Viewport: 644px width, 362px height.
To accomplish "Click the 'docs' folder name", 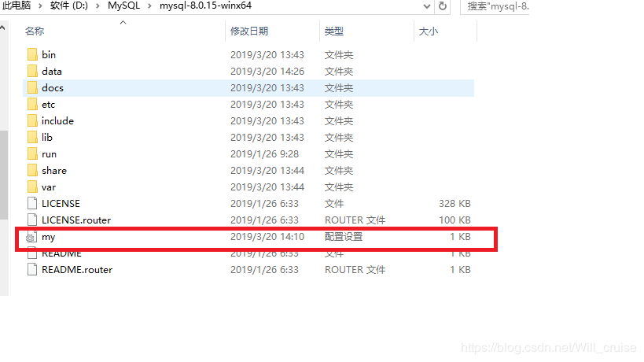I will click(x=53, y=87).
